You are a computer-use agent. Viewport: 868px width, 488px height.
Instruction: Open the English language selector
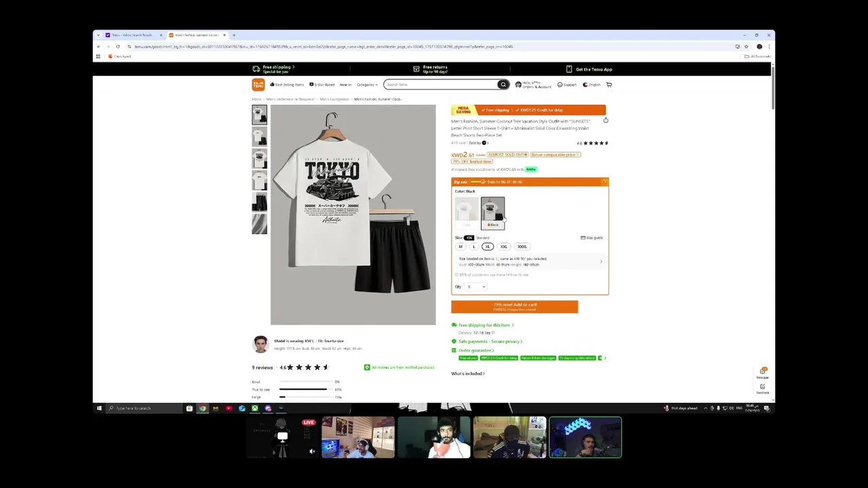pos(592,85)
